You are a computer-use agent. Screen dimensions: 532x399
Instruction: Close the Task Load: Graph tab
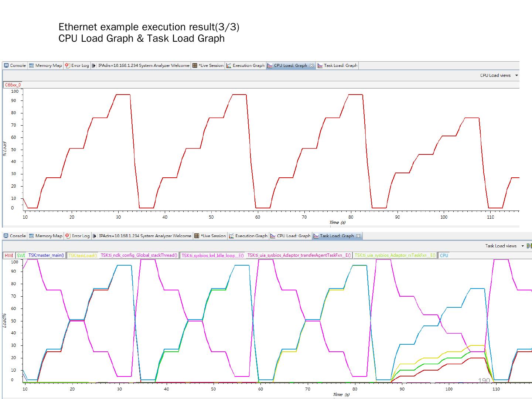click(358, 236)
